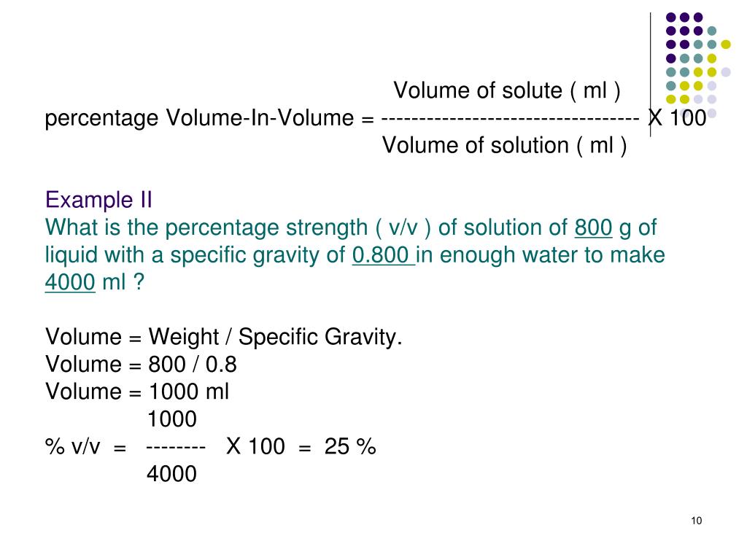Click 'Volume of solution ( ml )' denominator
Screen dimensions: 747x560
(x=505, y=145)
